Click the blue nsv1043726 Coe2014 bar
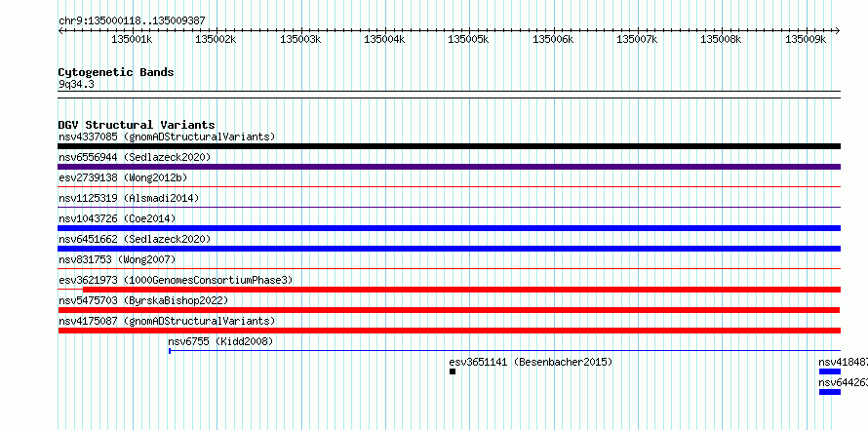The height and width of the screenshot is (430, 868). (449, 228)
